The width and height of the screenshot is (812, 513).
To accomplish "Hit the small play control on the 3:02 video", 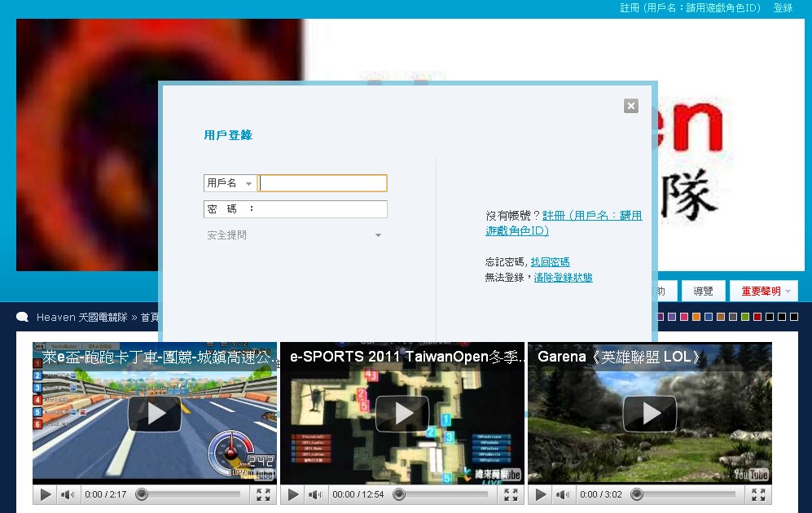I will click(x=541, y=495).
